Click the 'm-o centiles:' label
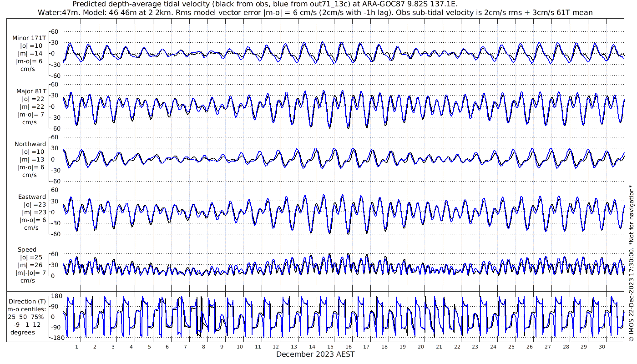Viewport: 637px width, 364px height. point(26,309)
